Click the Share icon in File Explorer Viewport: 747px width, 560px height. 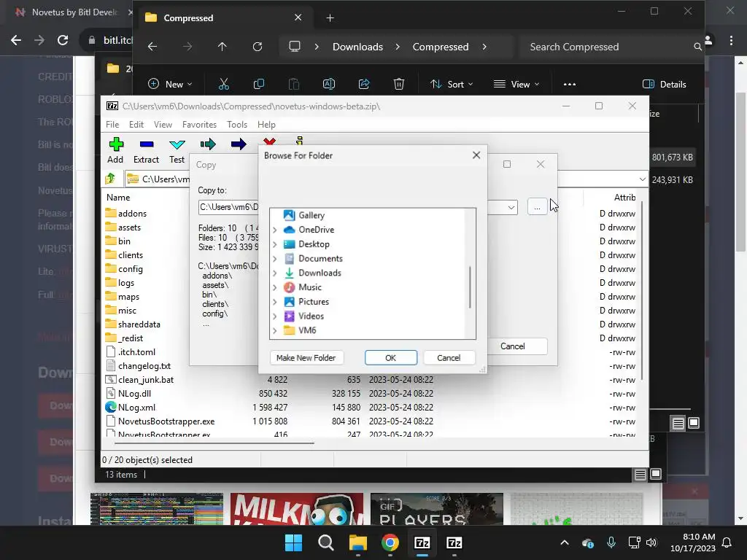[x=364, y=85]
